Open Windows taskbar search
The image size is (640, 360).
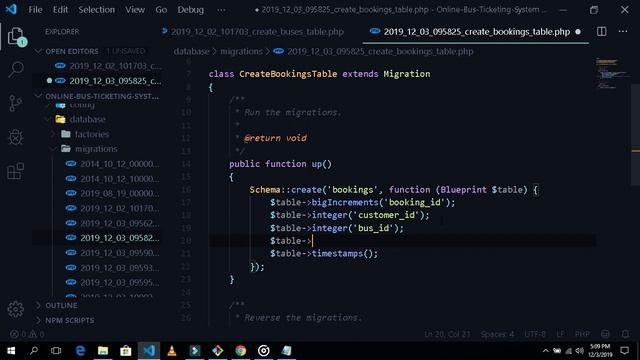click(34, 351)
